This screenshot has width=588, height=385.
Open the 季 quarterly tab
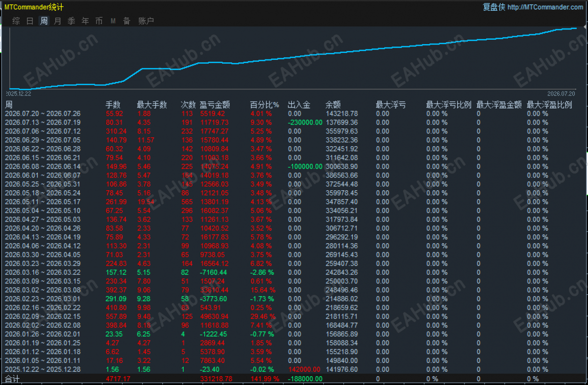[72, 21]
